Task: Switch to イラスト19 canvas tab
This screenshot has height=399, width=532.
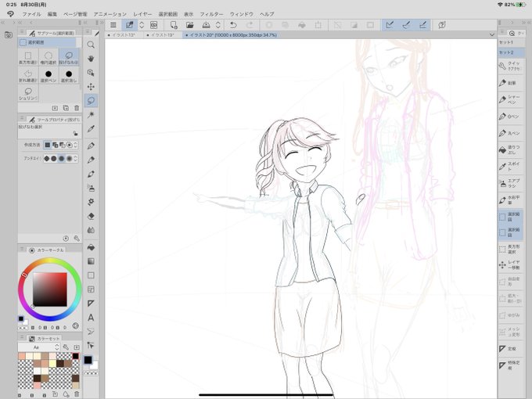Action: coord(162,35)
